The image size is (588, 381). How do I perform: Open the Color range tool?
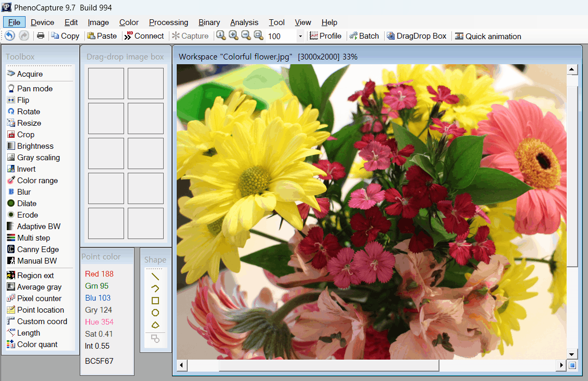coord(37,181)
